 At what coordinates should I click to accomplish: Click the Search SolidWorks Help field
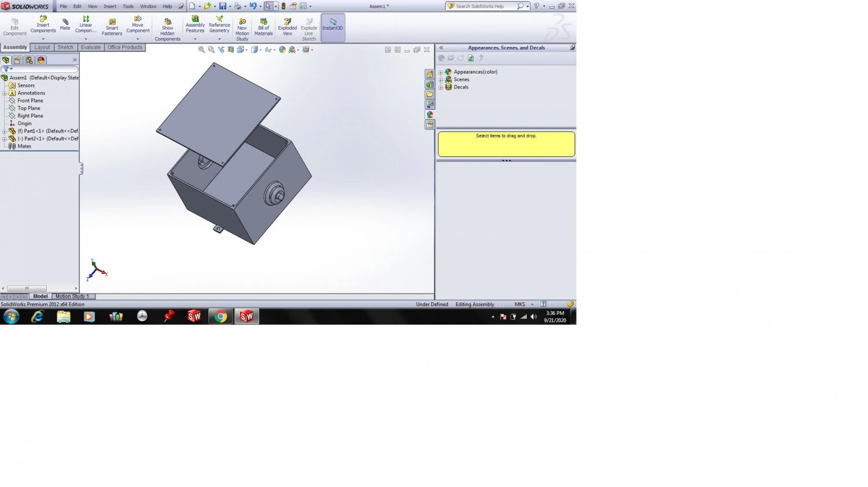tap(484, 6)
